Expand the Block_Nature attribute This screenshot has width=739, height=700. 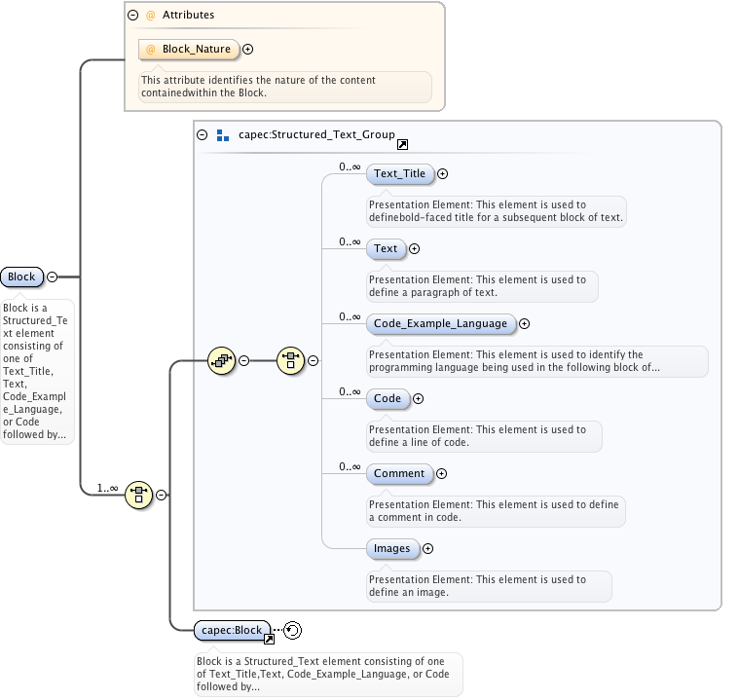(x=247, y=49)
